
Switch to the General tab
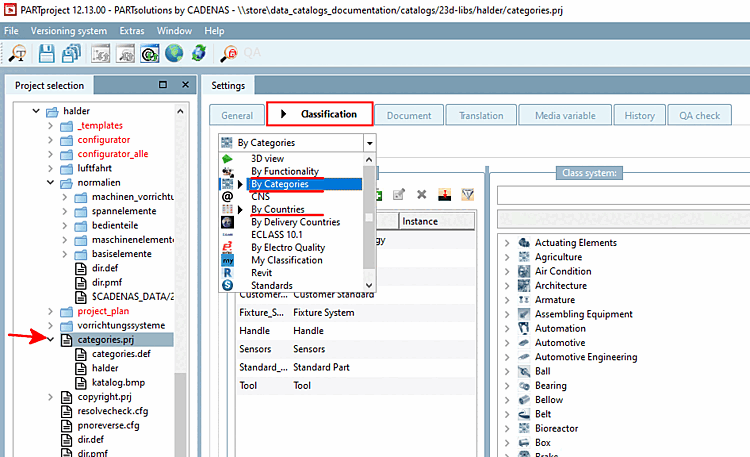[x=237, y=115]
